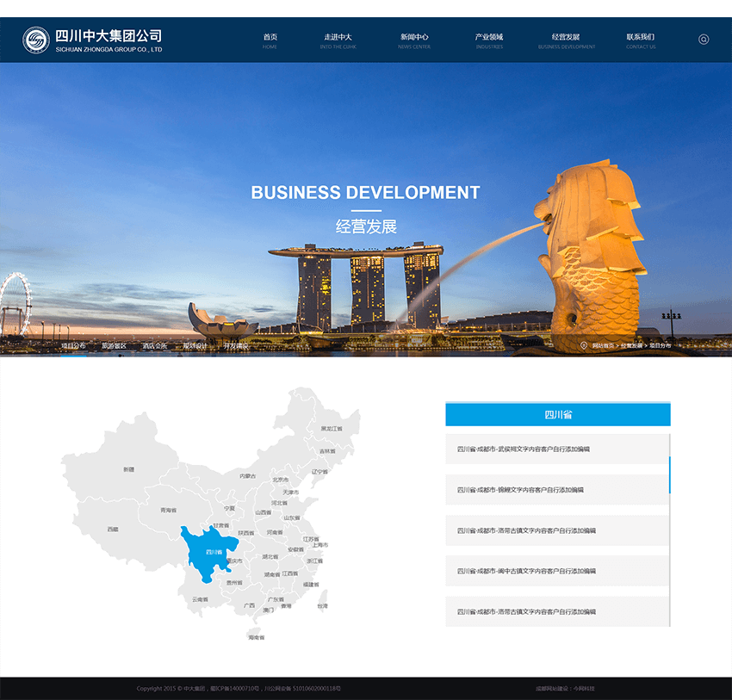Select 新疆 on the China map
This screenshot has height=700, width=732.
pyautogui.click(x=129, y=469)
